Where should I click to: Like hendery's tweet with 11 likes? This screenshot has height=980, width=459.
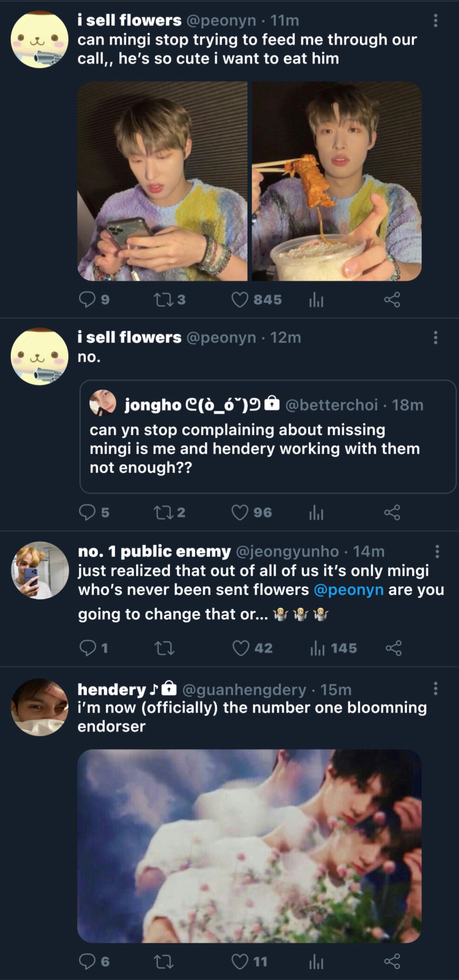coord(240,962)
